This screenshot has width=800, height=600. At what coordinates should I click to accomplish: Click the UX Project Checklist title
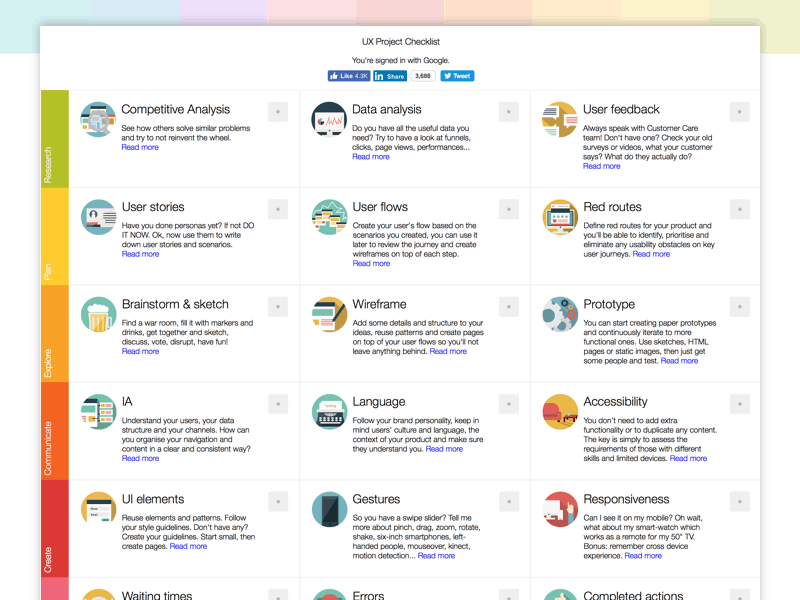click(401, 42)
